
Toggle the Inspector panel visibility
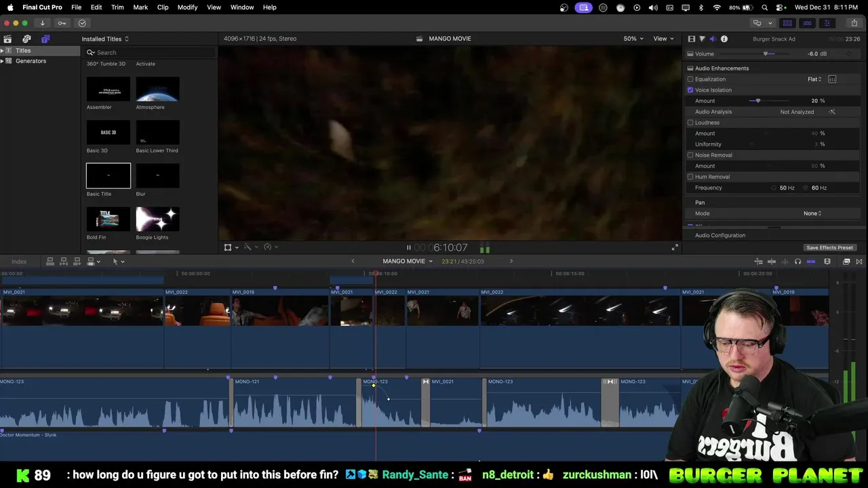(x=827, y=23)
